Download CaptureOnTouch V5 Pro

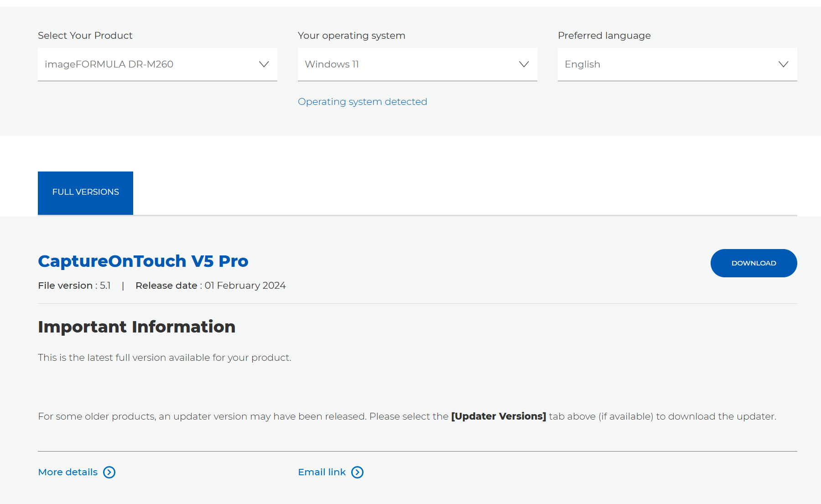pyautogui.click(x=753, y=263)
